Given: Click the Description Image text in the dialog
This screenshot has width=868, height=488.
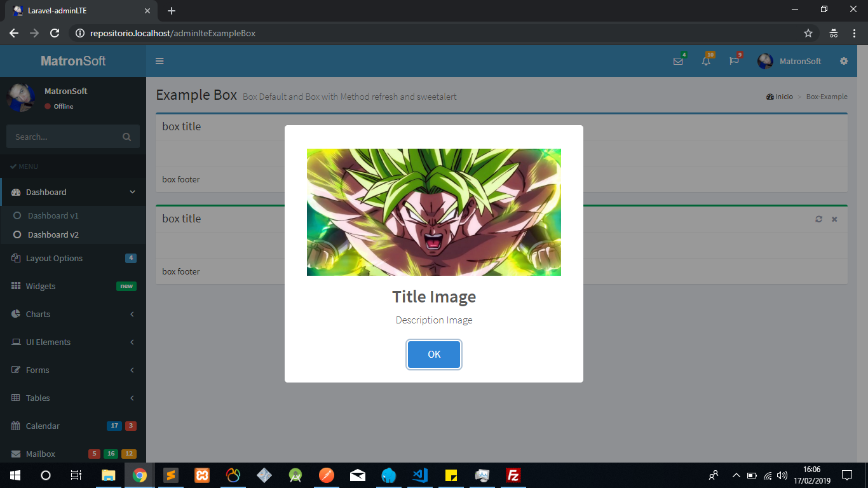Looking at the screenshot, I should [x=434, y=320].
